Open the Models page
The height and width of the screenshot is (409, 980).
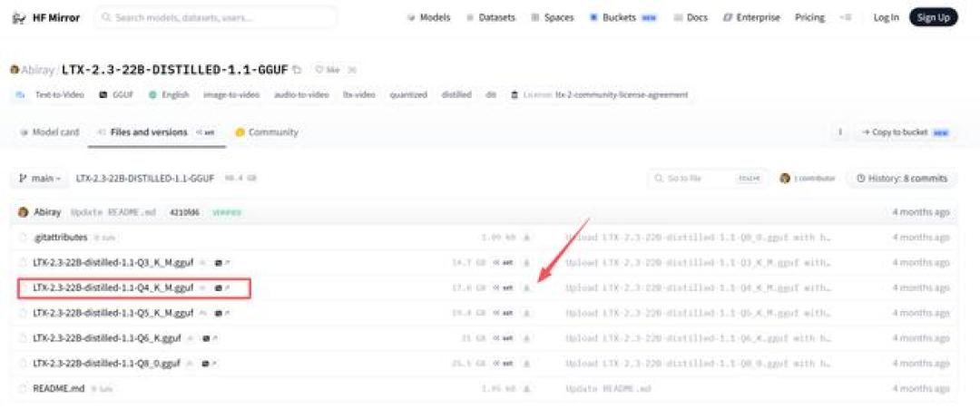coord(428,17)
